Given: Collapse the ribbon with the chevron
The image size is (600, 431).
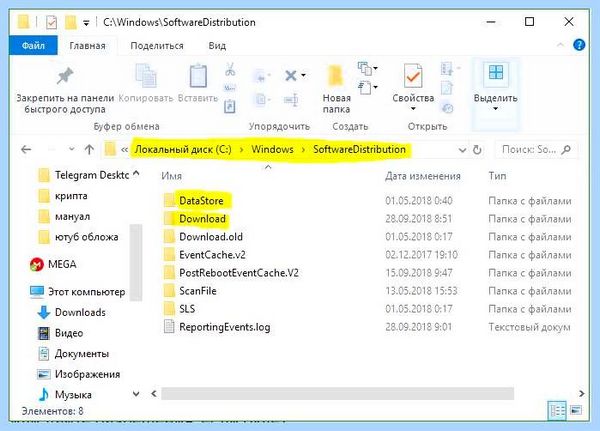Looking at the screenshot, I should (560, 45).
